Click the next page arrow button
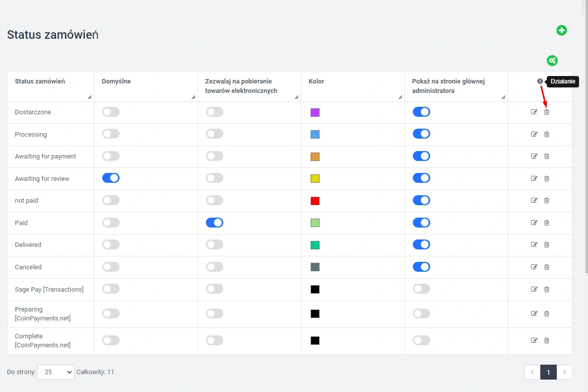Image resolution: width=588 pixels, height=392 pixels. 564,372
